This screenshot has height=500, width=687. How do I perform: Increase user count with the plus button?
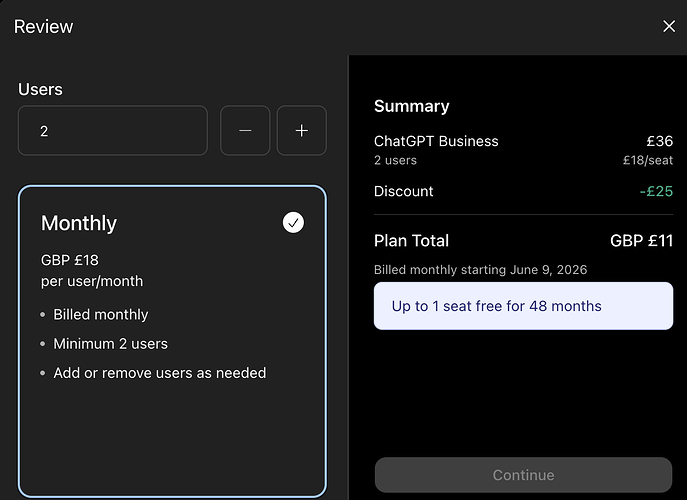pyautogui.click(x=301, y=131)
